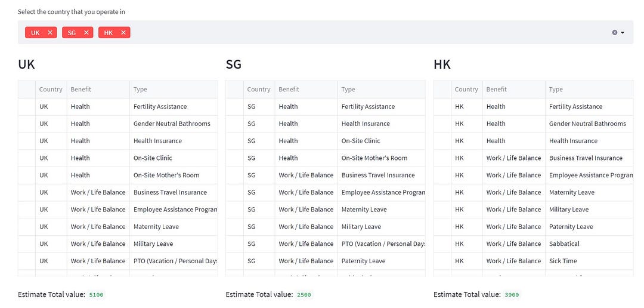Click HK estimate total value 3900
The width and height of the screenshot is (644, 308).
(512, 295)
